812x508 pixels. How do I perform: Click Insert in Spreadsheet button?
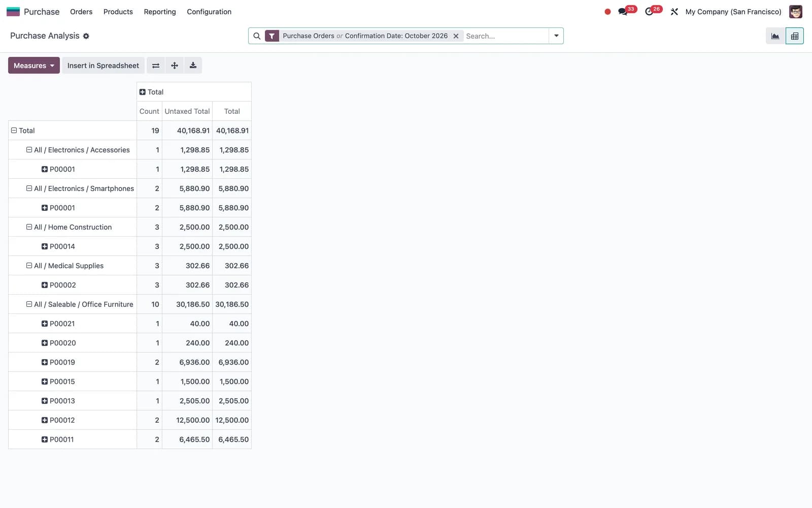[103, 66]
